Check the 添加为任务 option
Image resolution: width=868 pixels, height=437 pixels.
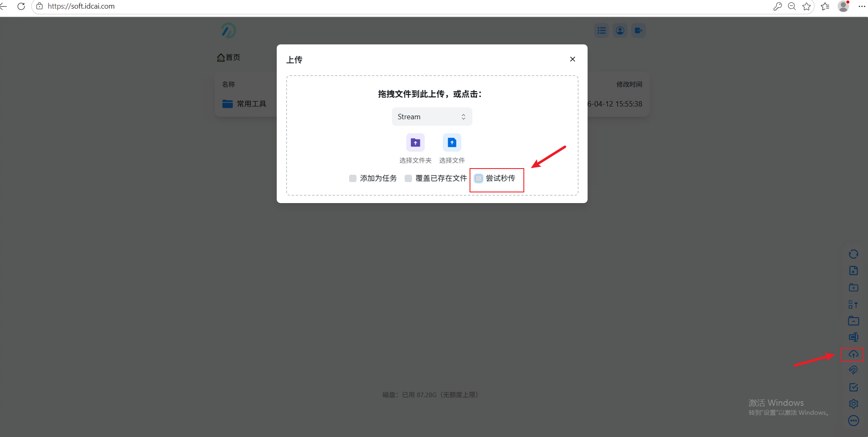click(x=352, y=178)
